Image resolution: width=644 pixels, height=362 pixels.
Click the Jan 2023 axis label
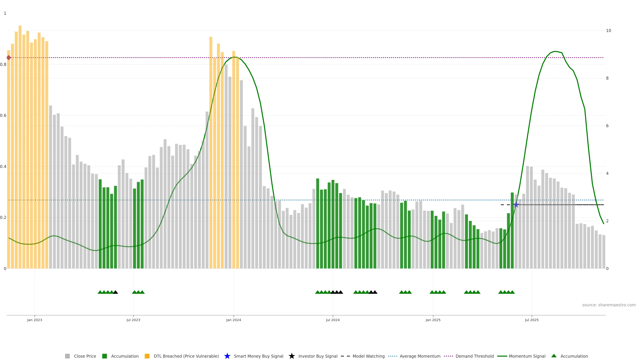[x=35, y=320]
